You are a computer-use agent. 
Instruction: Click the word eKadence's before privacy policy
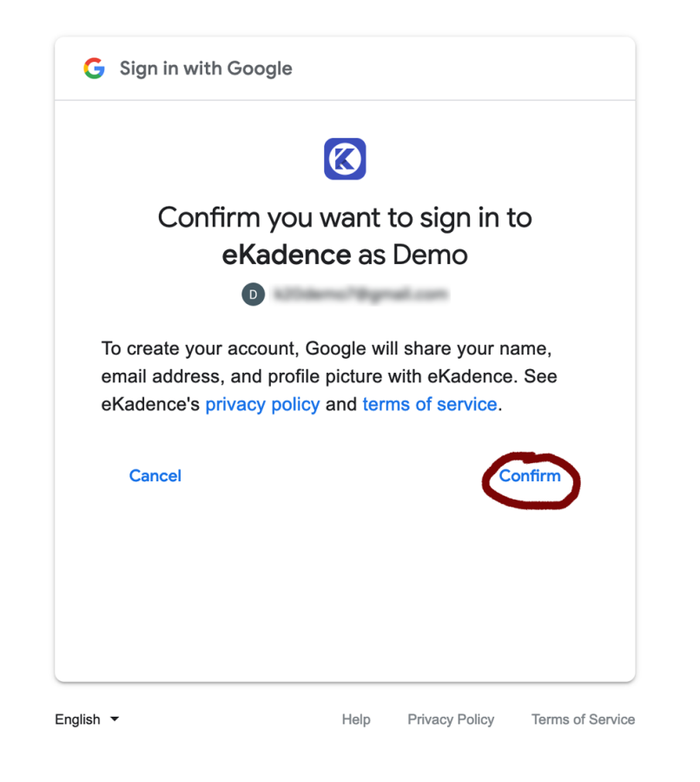tap(150, 404)
